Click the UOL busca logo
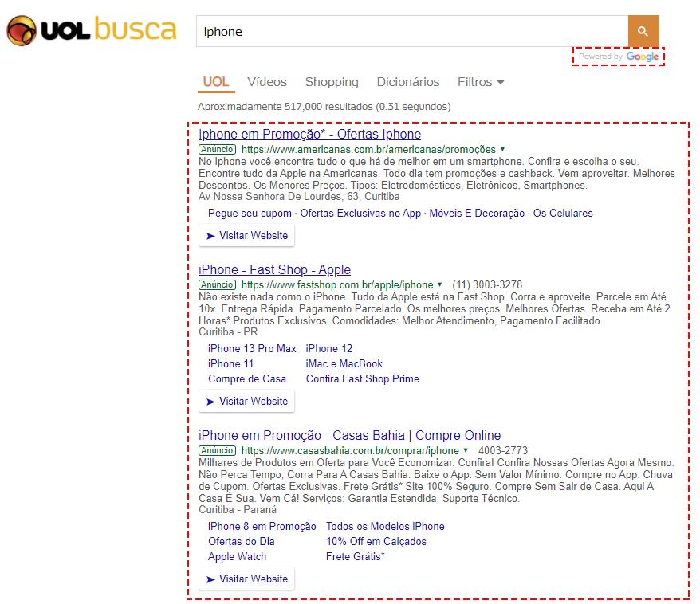The width and height of the screenshot is (700, 604). pyautogui.click(x=92, y=30)
